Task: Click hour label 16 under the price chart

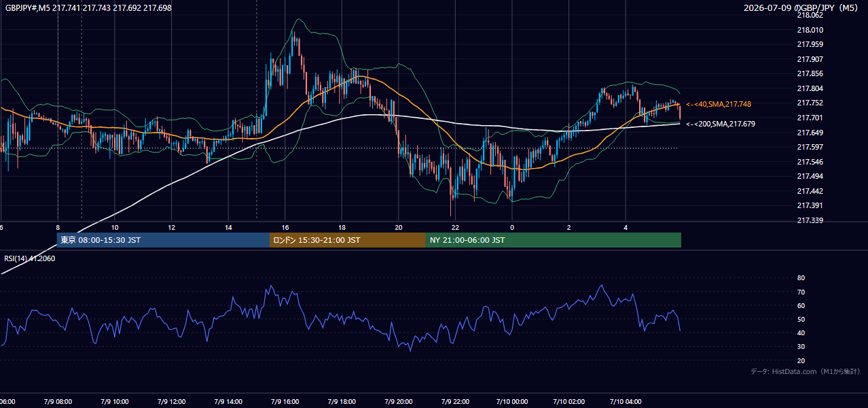Action: (285, 227)
